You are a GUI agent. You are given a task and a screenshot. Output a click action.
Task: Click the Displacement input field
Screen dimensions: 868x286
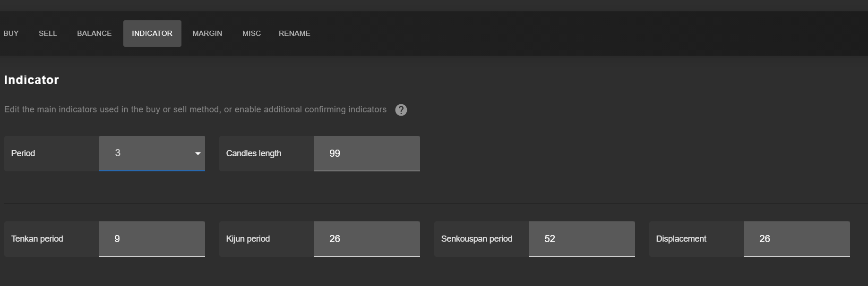pos(797,239)
